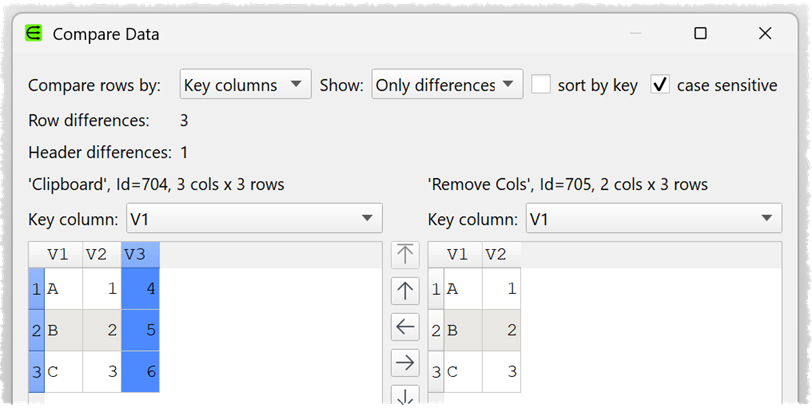Click the left arrow button
This screenshot has height=408, width=812.
point(405,326)
